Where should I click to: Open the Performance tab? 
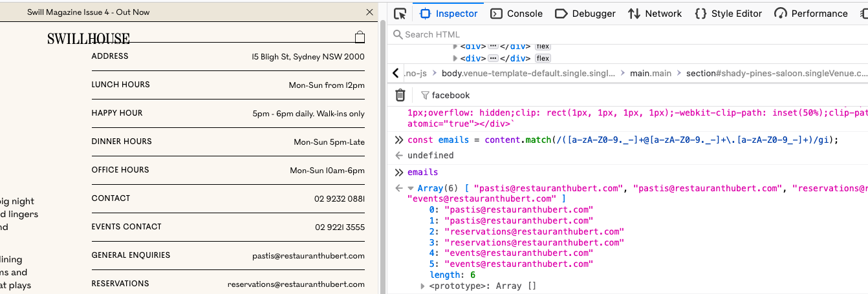coord(811,14)
